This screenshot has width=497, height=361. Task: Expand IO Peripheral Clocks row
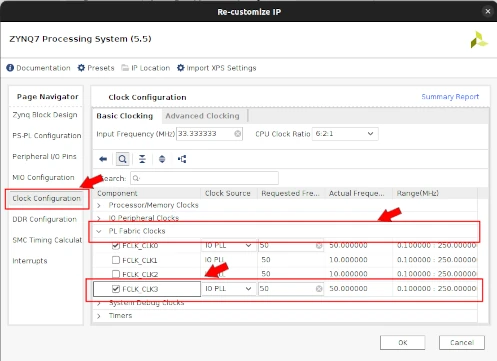click(x=99, y=218)
